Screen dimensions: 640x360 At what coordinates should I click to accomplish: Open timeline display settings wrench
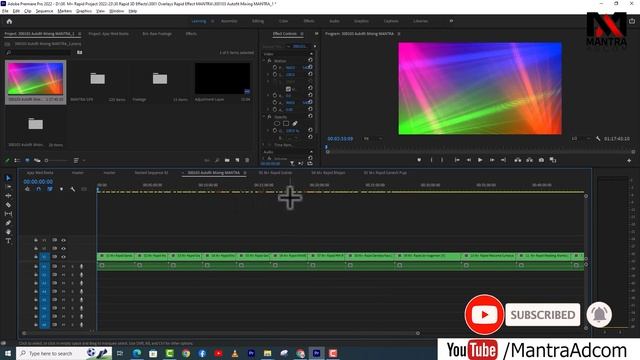(x=73, y=189)
